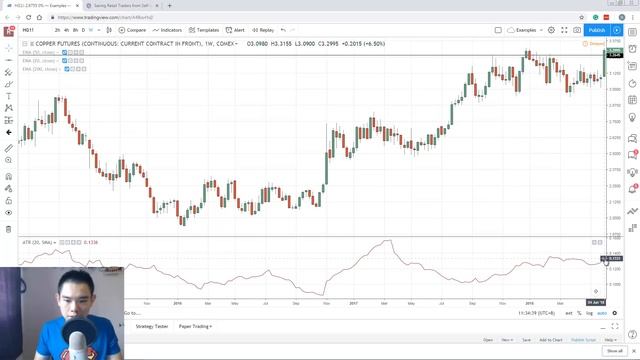Toggle fullscreen mode icon

pos(564,30)
